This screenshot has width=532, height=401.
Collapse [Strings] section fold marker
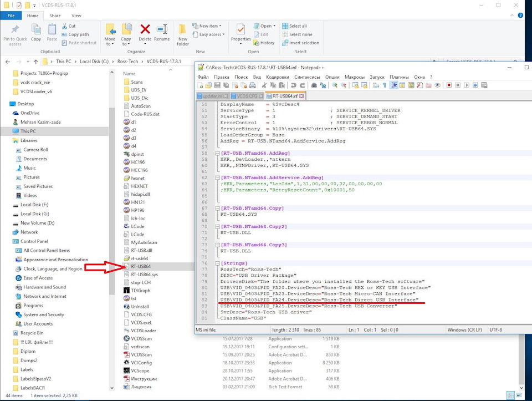(x=217, y=263)
